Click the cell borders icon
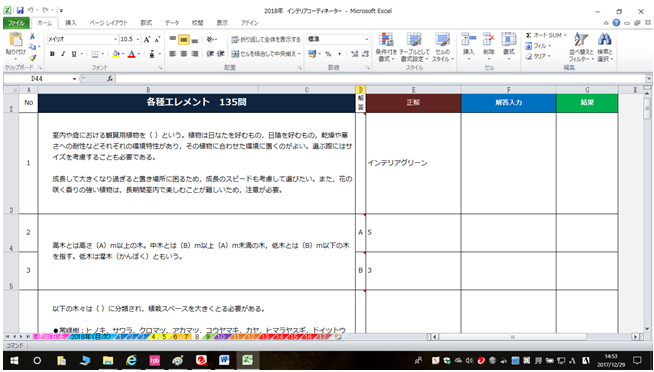 tap(95, 54)
